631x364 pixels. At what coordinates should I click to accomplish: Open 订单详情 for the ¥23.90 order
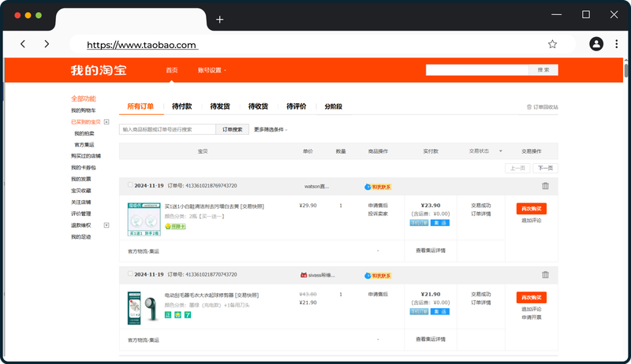pyautogui.click(x=481, y=214)
